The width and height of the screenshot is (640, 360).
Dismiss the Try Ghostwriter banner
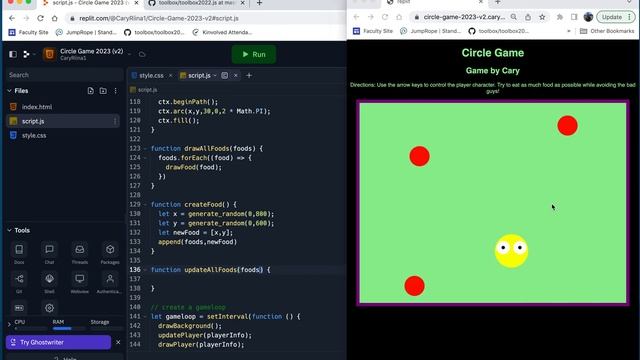(118, 342)
